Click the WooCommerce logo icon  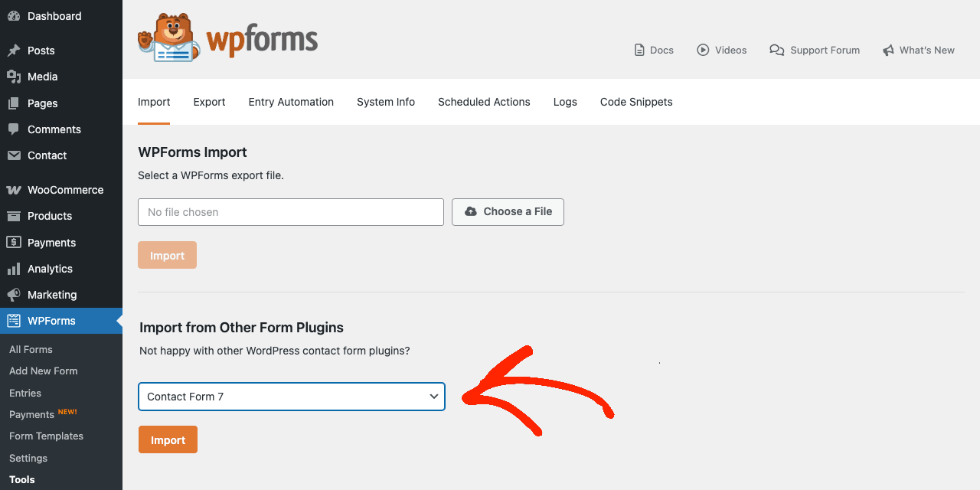coord(14,190)
